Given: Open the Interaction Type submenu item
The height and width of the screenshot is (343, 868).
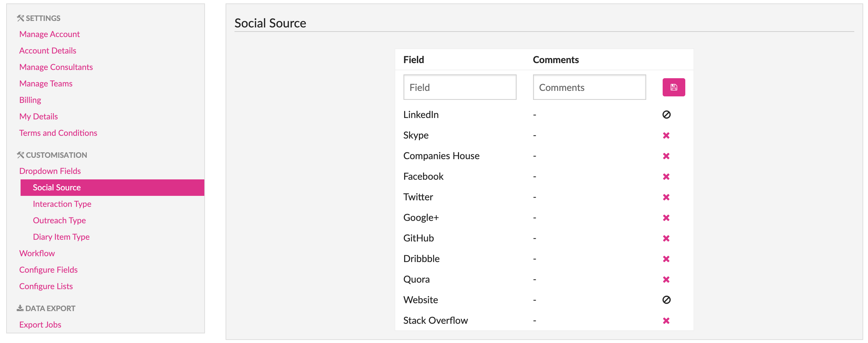Looking at the screenshot, I should point(62,204).
